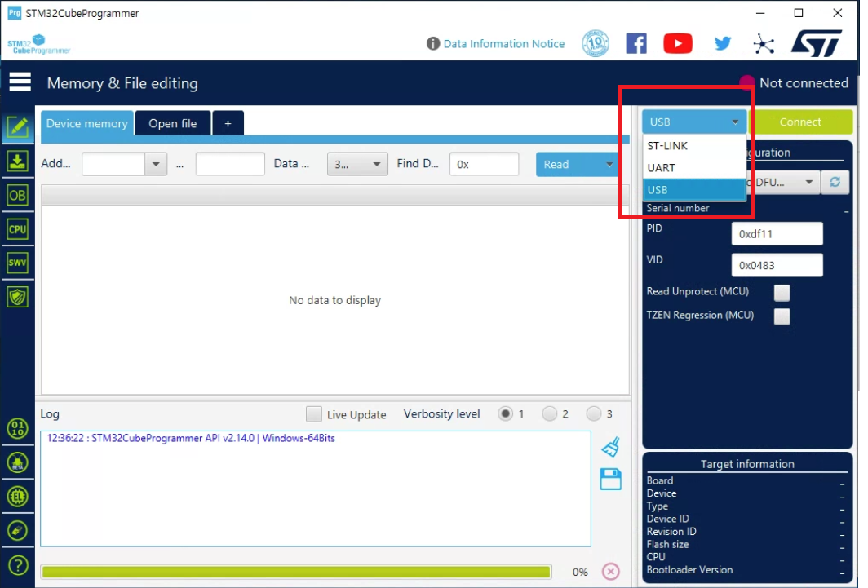Open the Facebook icon in header
Screen dimensions: 868x588
(x=636, y=43)
